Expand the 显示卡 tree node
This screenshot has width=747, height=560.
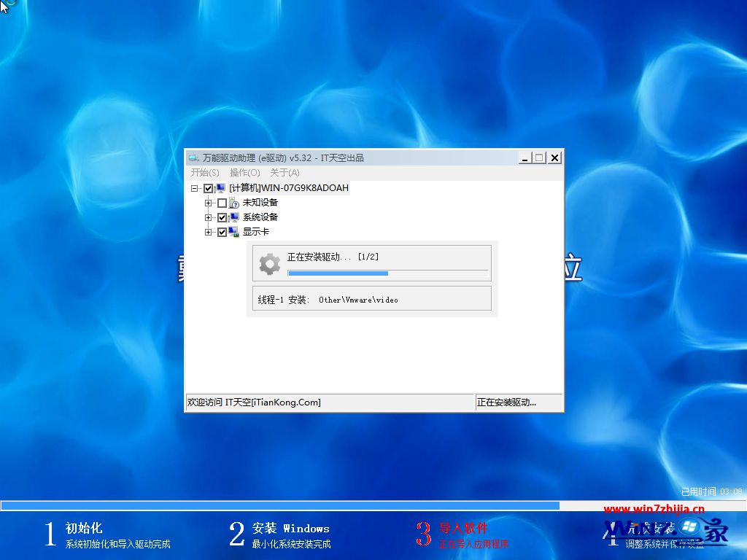208,233
